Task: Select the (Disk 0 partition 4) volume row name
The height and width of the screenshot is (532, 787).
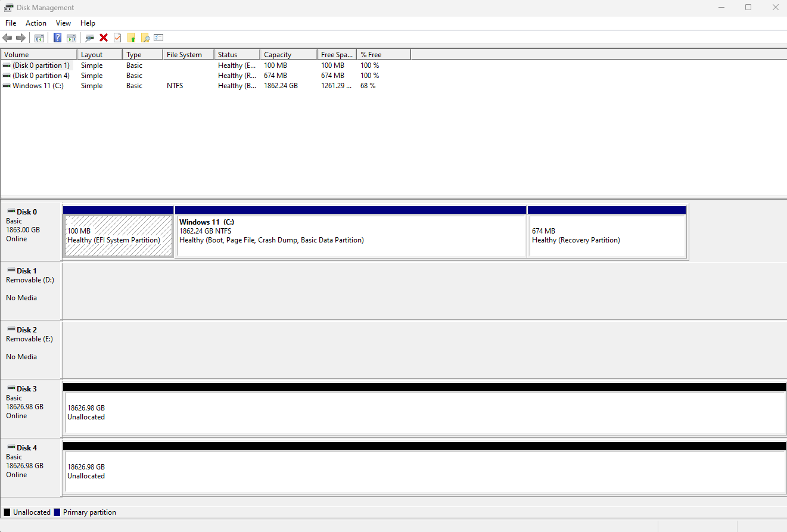Action: coord(41,76)
